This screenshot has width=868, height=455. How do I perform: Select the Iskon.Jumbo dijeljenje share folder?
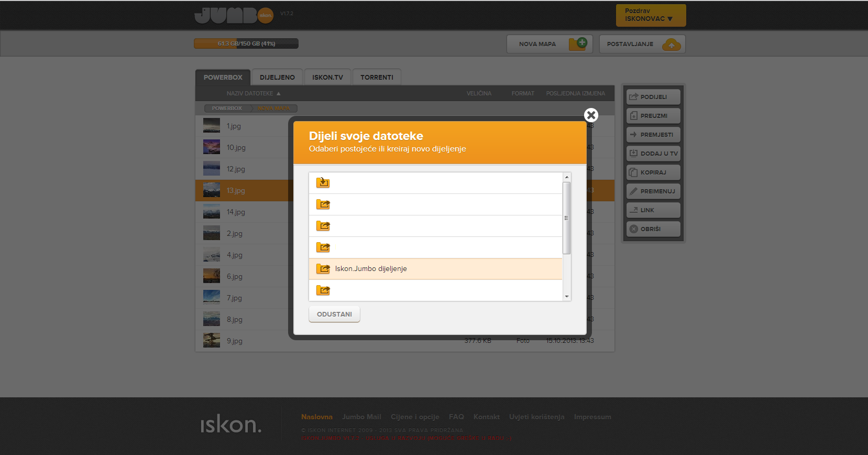coord(435,269)
